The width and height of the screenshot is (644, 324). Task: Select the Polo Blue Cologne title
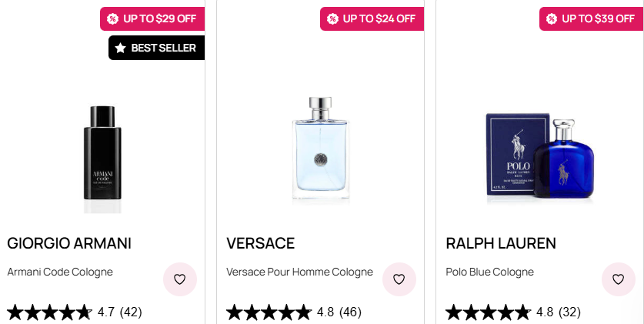pos(490,272)
